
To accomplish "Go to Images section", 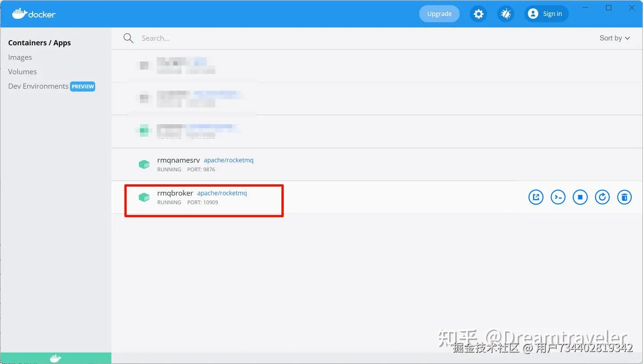I will (20, 57).
